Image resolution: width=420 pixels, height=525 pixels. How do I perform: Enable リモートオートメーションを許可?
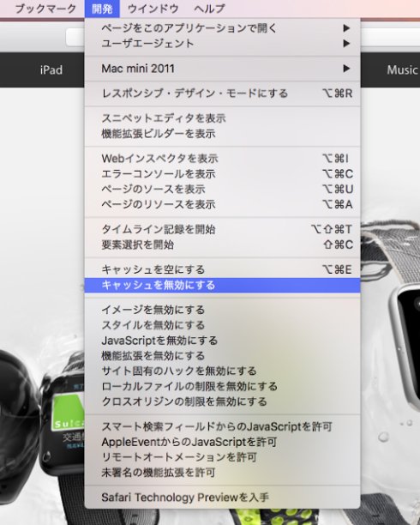pyautogui.click(x=223, y=457)
